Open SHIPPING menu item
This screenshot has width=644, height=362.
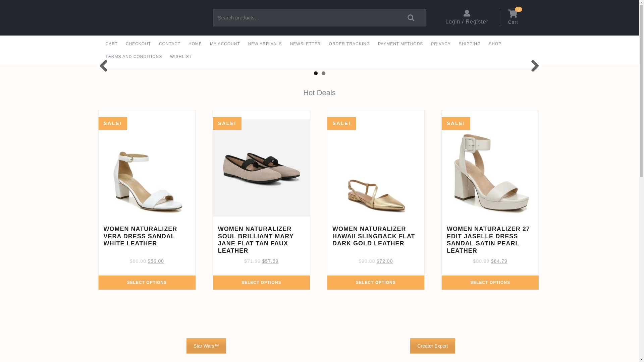click(470, 44)
